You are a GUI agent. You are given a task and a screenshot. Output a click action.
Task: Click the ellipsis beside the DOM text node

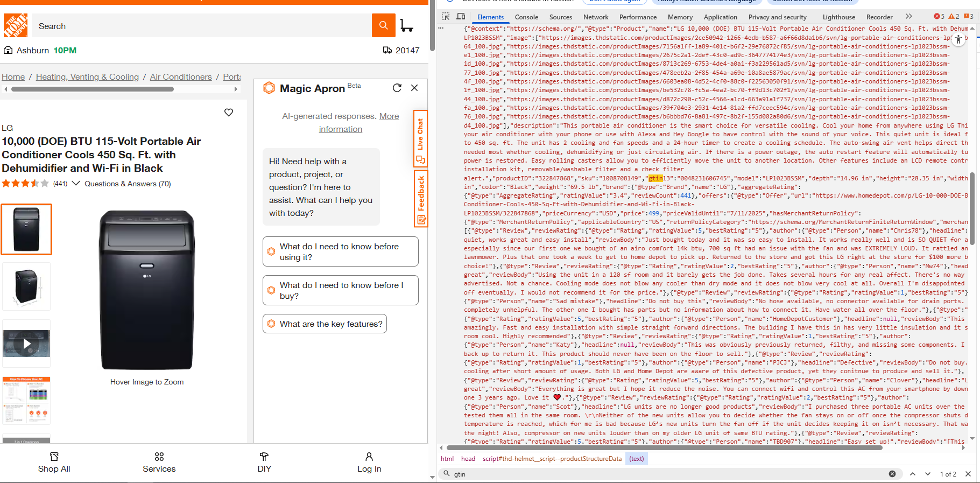click(x=441, y=29)
